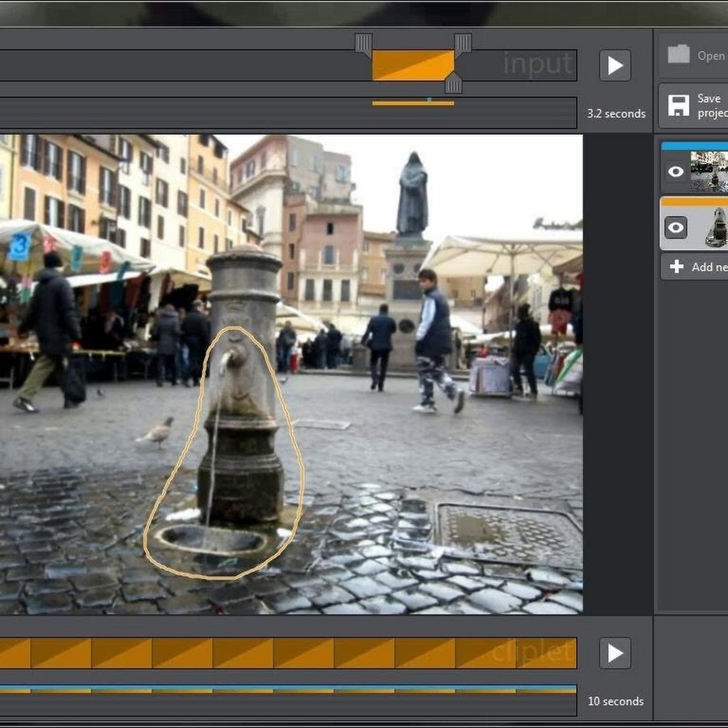Click the Open folder icon
Viewport: 728px width, 728px height.
click(679, 55)
